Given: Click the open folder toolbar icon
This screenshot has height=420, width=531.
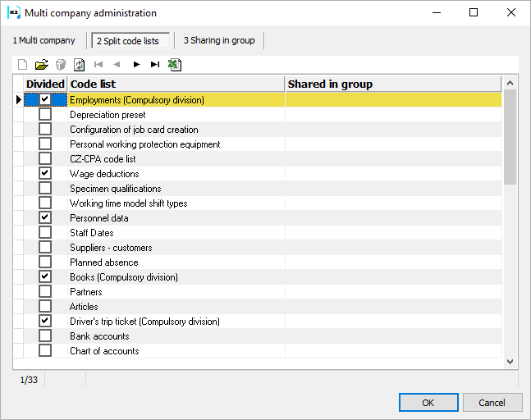Looking at the screenshot, I should point(42,64).
